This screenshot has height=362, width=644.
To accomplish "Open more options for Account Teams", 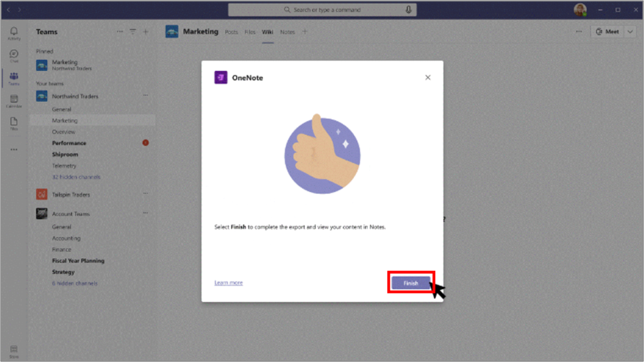I will click(x=145, y=213).
